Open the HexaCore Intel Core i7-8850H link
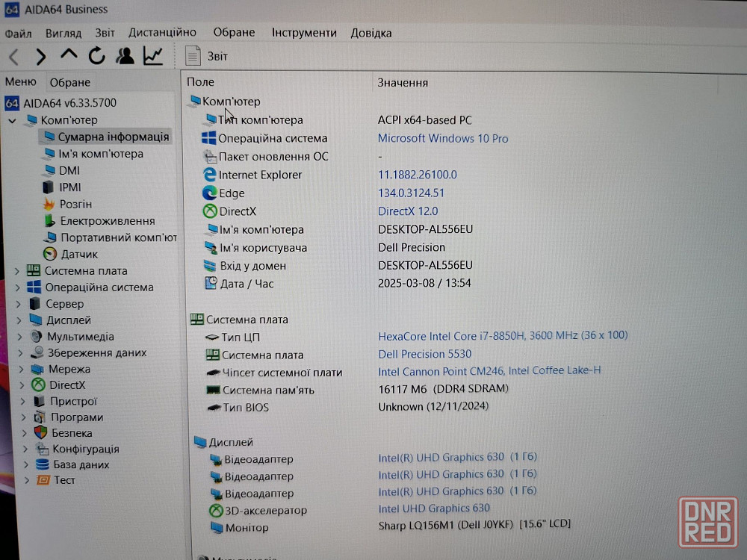The width and height of the screenshot is (747, 560). coord(503,336)
